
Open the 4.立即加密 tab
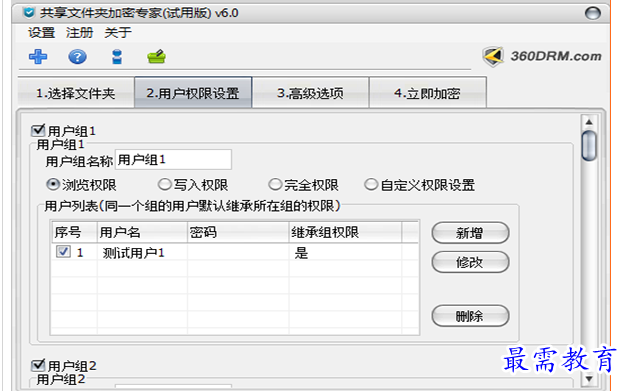click(427, 93)
